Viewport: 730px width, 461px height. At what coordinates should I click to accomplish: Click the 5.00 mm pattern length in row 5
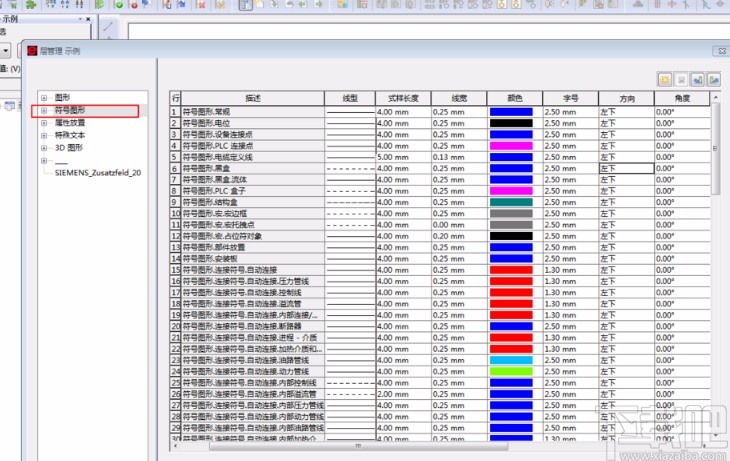pyautogui.click(x=403, y=157)
